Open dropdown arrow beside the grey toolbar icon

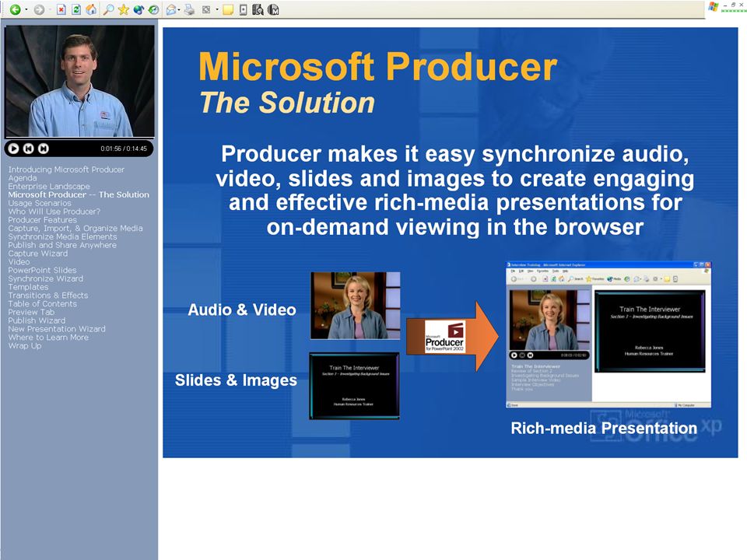pos(217,9)
